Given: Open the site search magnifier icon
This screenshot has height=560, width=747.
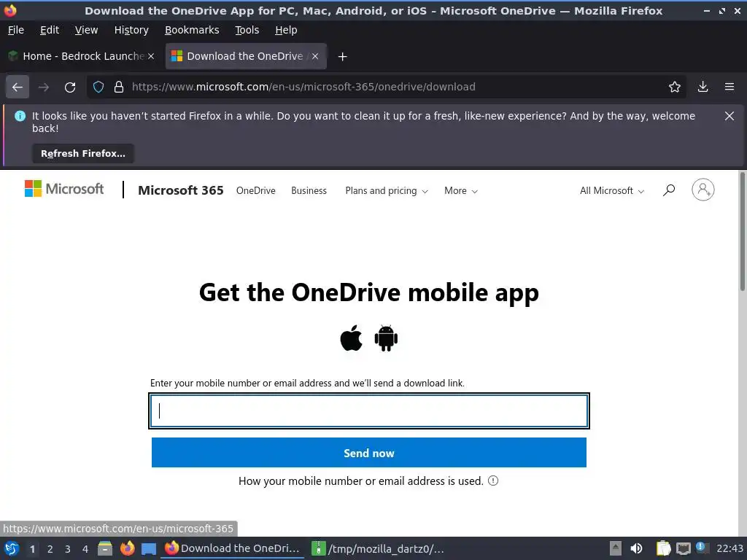Looking at the screenshot, I should (669, 190).
